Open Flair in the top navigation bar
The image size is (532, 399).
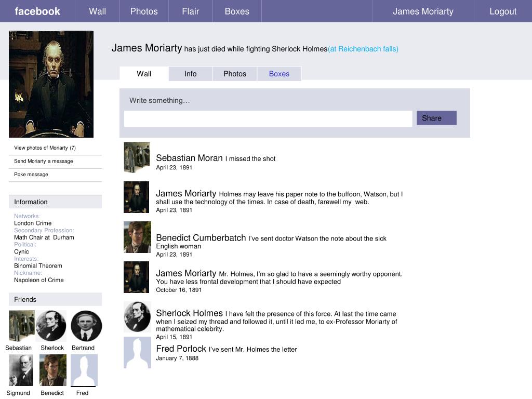click(x=190, y=11)
